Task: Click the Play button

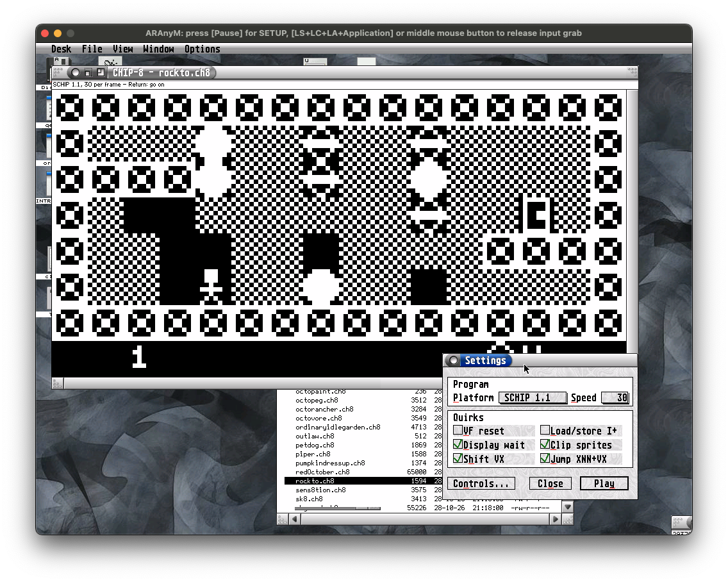Action: click(x=604, y=483)
